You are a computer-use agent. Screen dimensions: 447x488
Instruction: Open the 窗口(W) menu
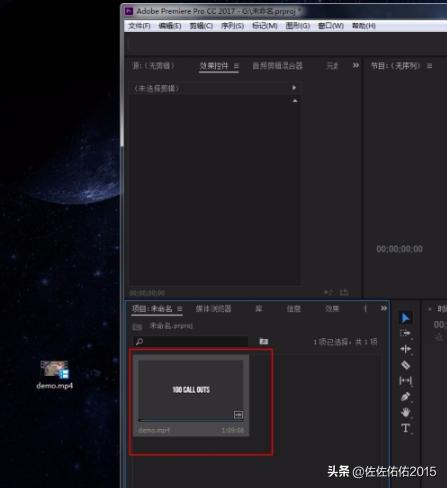(x=331, y=26)
